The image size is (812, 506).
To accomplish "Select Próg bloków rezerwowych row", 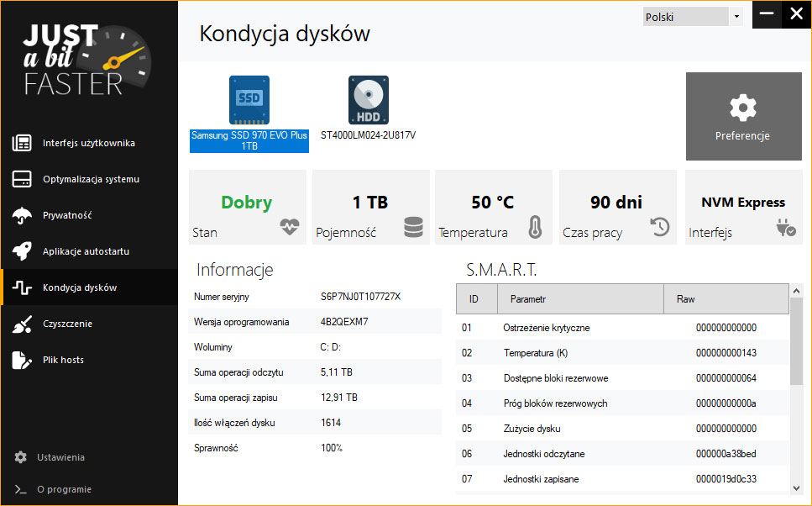I will [622, 403].
